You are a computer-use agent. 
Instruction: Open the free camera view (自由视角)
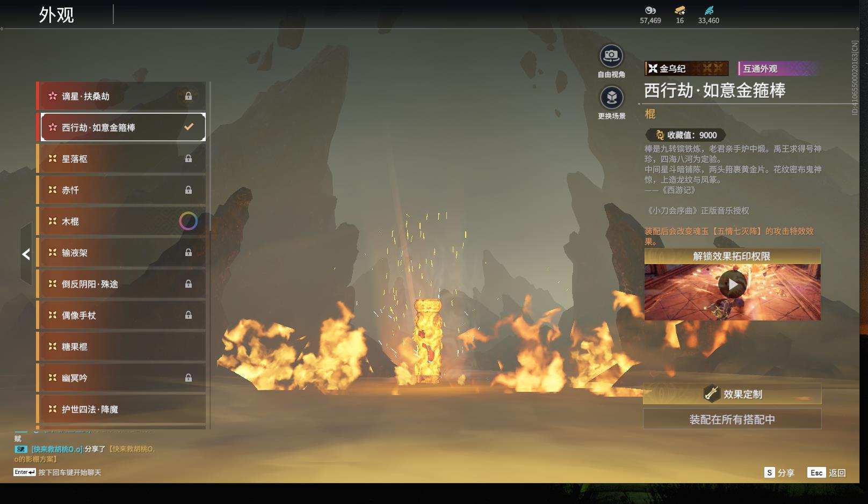pyautogui.click(x=611, y=56)
